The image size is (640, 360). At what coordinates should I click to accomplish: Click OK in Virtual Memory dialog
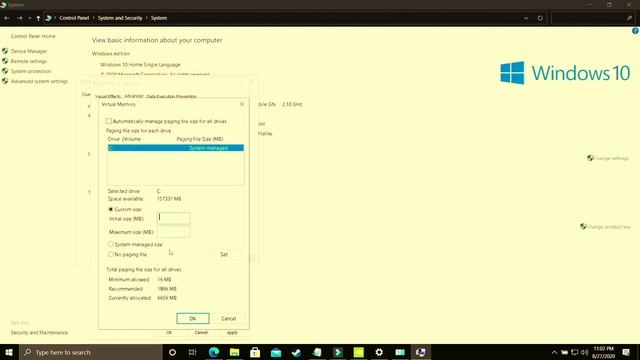click(x=193, y=318)
